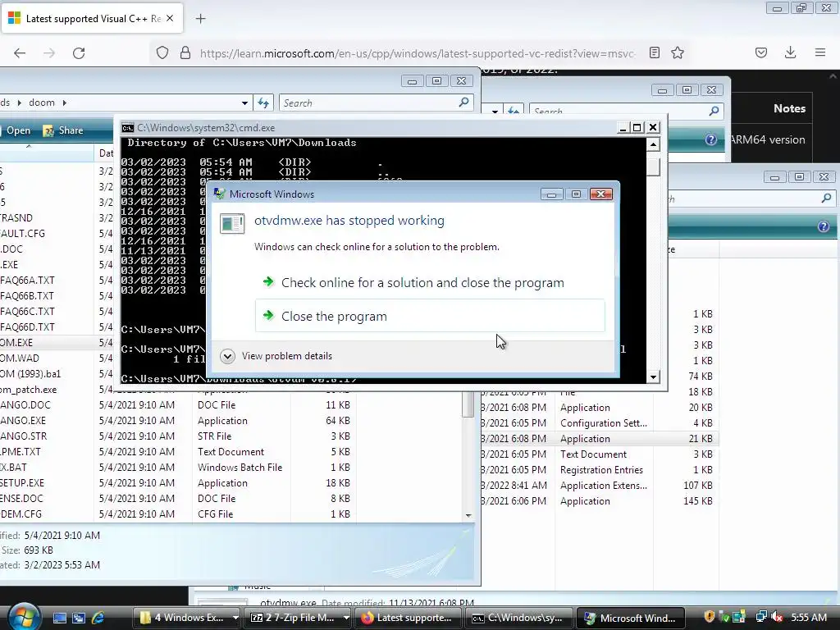The height and width of the screenshot is (630, 840).
Task: Click the Windows Batch File type cell
Action: [x=240, y=467]
